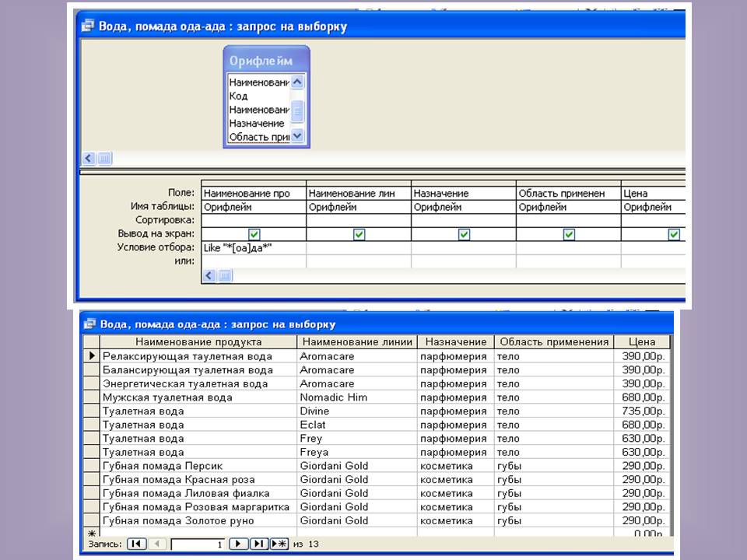Image resolution: width=747 pixels, height=560 pixels.
Task: Toggle display checkbox for Назначение column
Action: coord(464,234)
